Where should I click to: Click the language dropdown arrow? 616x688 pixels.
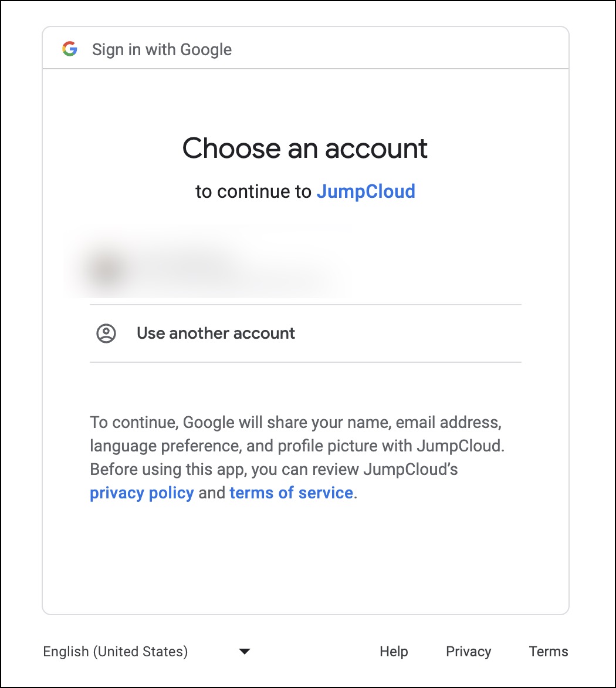click(245, 652)
